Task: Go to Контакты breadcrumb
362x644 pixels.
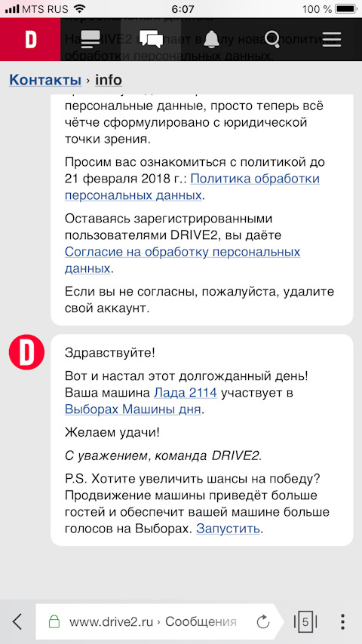Action: 45,80
